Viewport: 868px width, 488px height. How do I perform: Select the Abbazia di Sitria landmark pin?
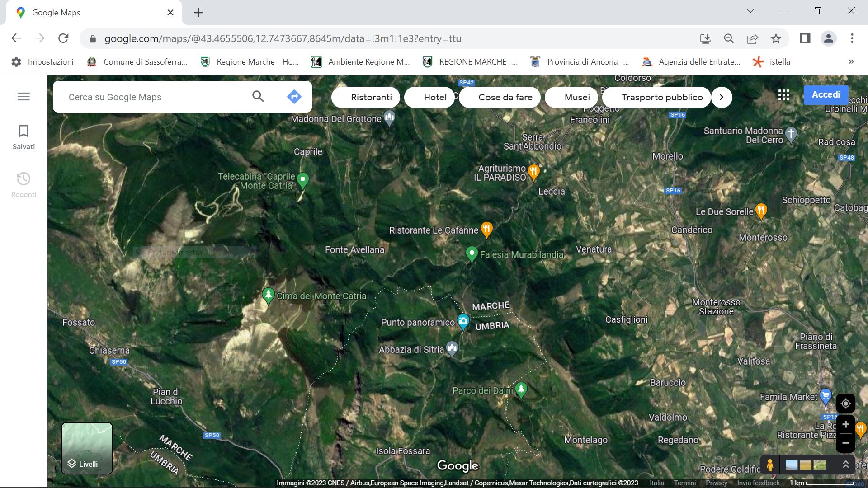pyautogui.click(x=452, y=349)
